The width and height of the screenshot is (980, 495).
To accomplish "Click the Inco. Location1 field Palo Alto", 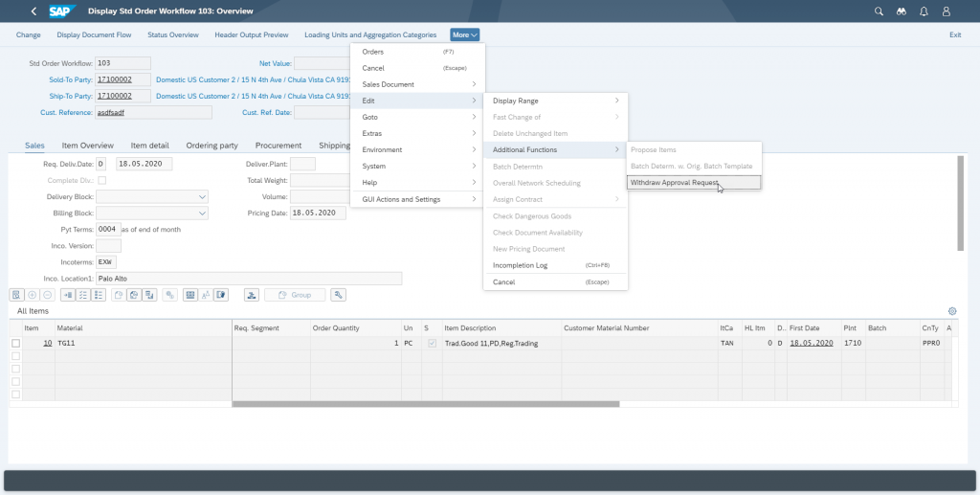I will point(249,279).
